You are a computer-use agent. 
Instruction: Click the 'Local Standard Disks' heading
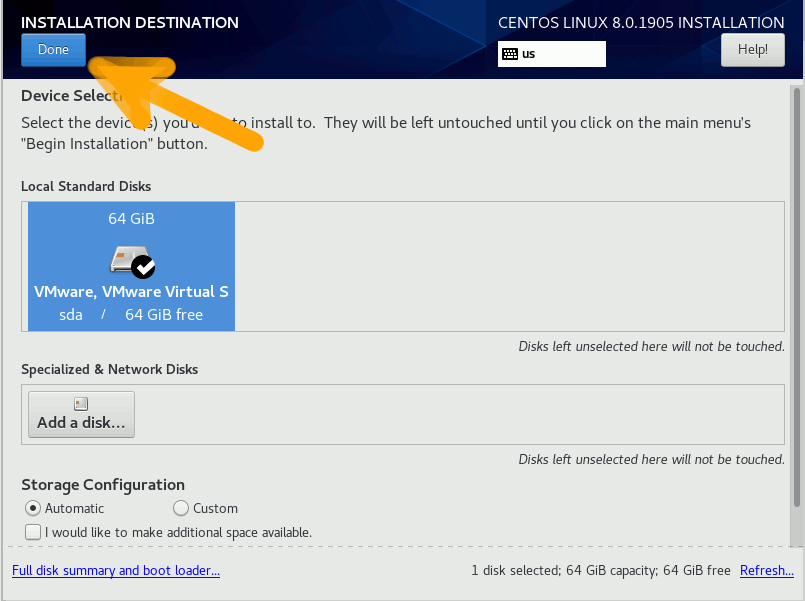click(86, 186)
